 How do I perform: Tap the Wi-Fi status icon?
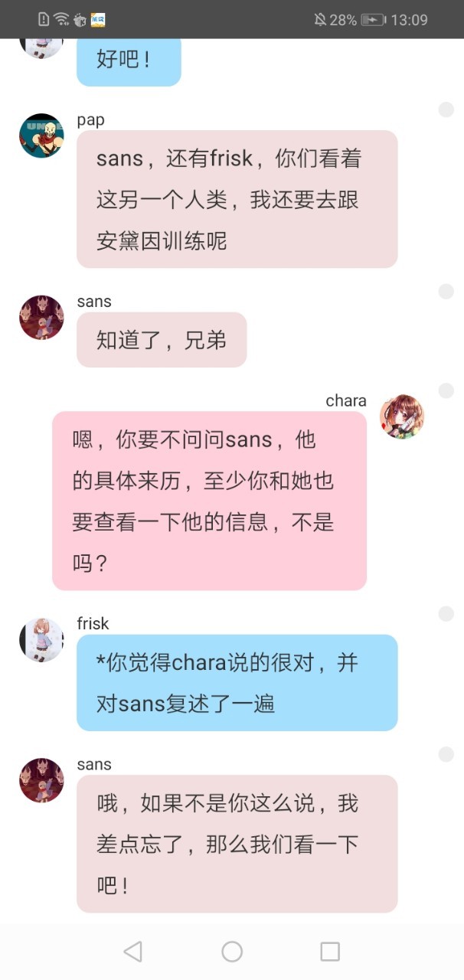(62, 19)
